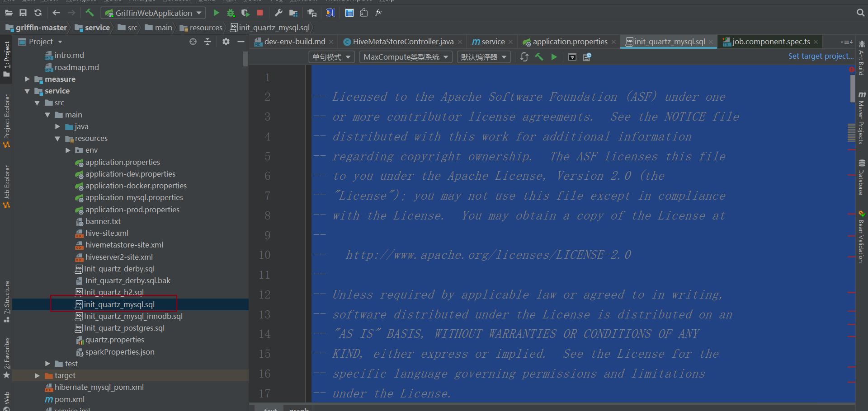This screenshot has width=868, height=411.
Task: Open settings via the wrench icon
Action: pyautogui.click(x=278, y=13)
